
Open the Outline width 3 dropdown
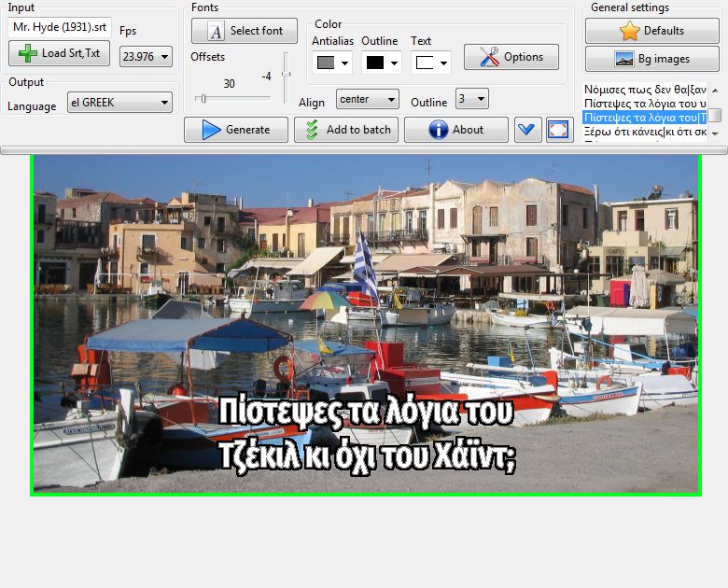471,98
